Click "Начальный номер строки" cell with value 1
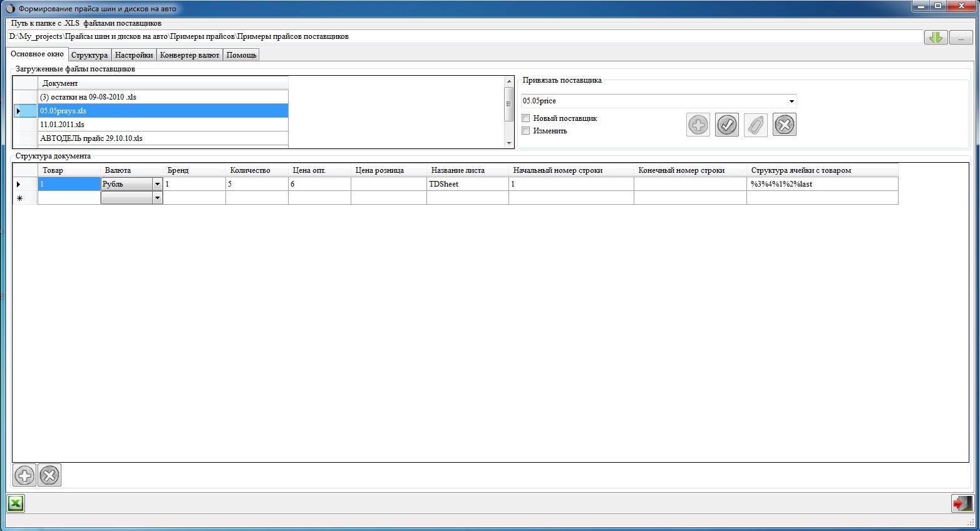The image size is (980, 531). tap(571, 184)
